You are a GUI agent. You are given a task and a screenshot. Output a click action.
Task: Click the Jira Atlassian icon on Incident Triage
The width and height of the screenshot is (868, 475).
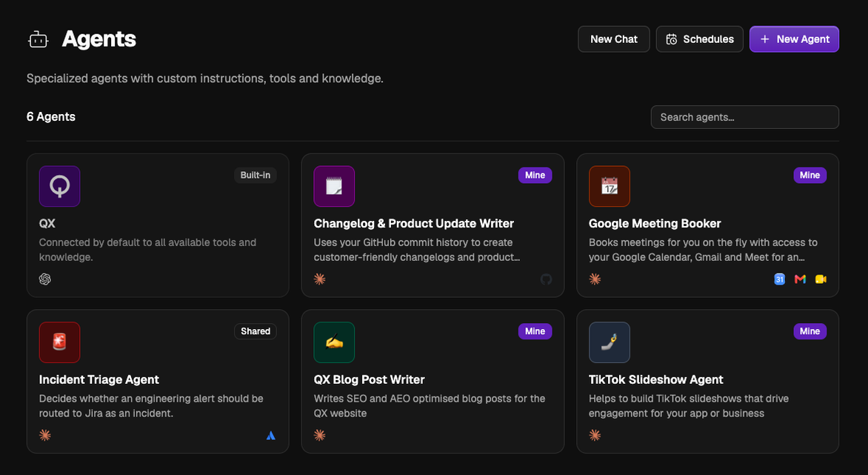click(x=271, y=436)
